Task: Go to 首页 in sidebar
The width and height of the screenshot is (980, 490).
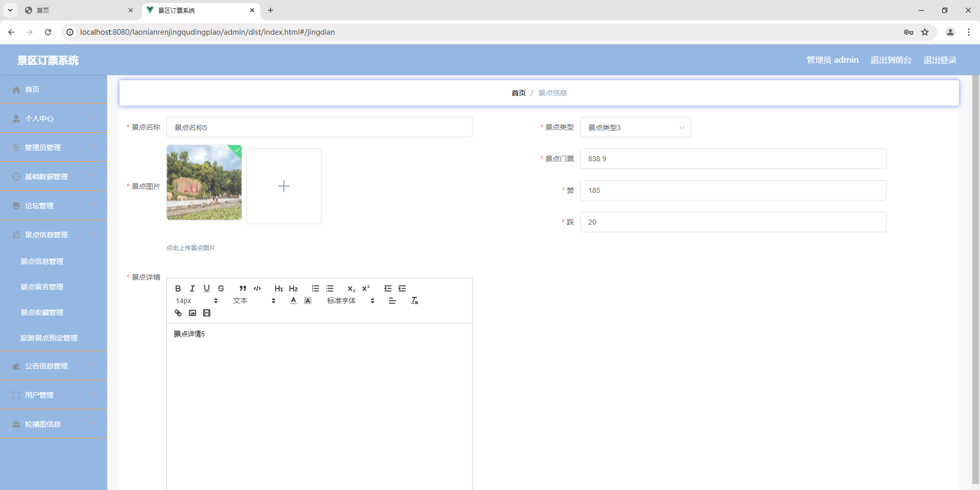Action: click(54, 89)
